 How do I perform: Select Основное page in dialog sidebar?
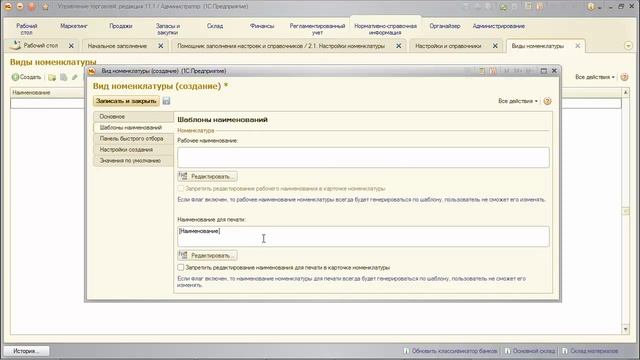pos(133,116)
